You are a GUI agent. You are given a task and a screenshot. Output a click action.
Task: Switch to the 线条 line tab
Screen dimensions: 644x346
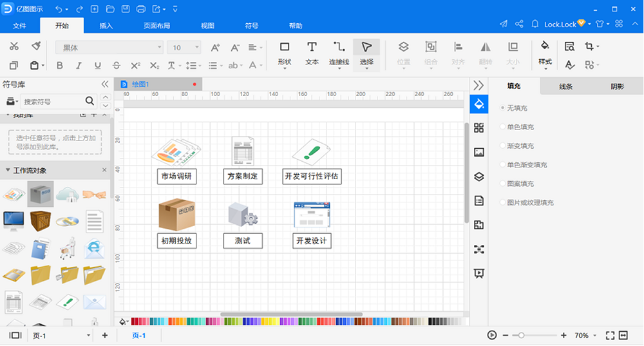(565, 86)
